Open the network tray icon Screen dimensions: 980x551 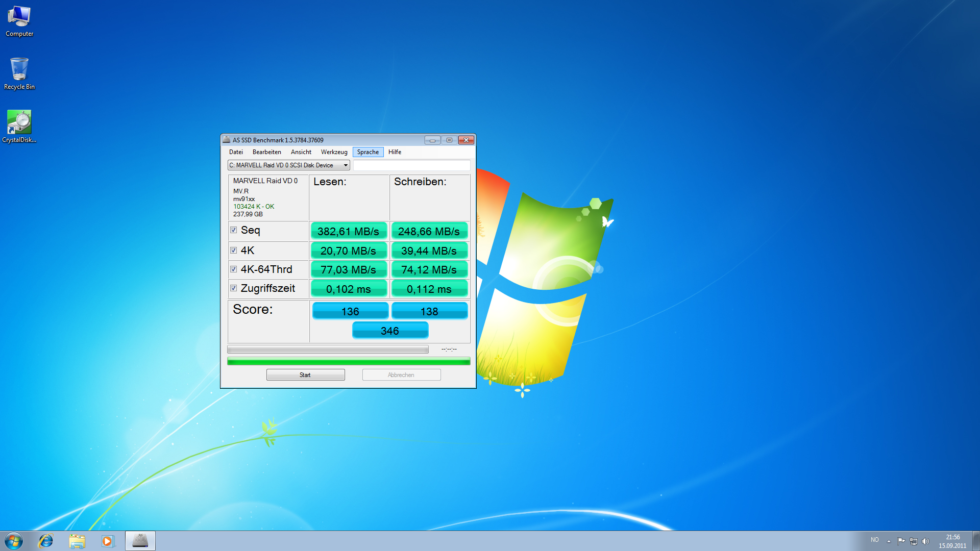tap(914, 541)
